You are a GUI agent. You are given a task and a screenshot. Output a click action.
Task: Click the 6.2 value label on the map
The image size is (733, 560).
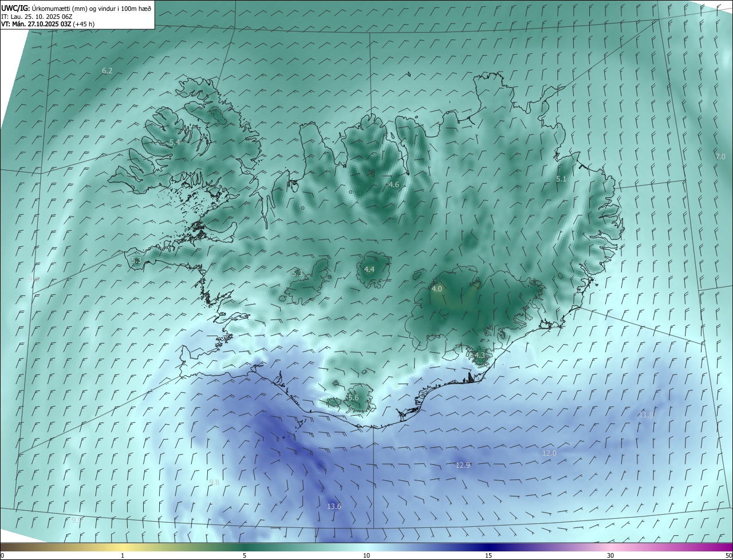click(107, 70)
